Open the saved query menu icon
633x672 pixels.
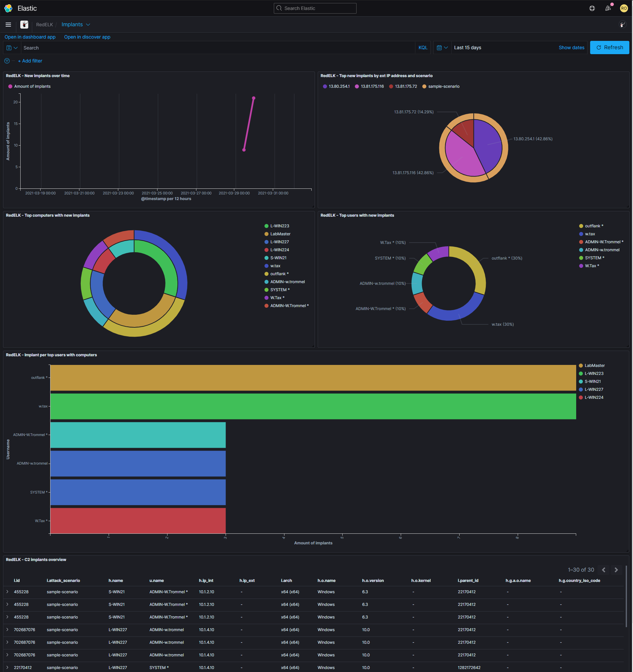coord(12,48)
